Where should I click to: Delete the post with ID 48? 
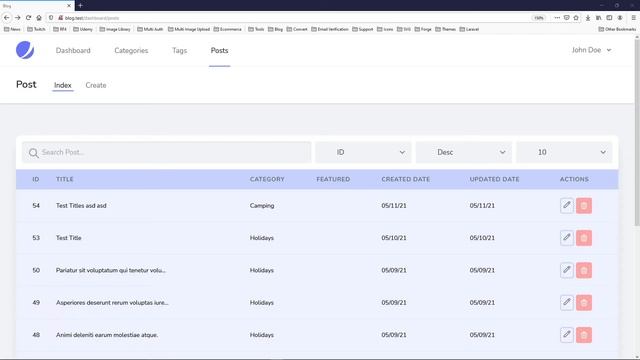pyautogui.click(x=584, y=335)
